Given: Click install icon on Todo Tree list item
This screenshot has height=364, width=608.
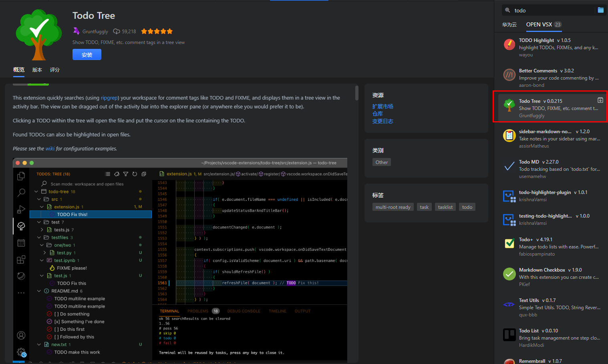Looking at the screenshot, I should point(600,100).
